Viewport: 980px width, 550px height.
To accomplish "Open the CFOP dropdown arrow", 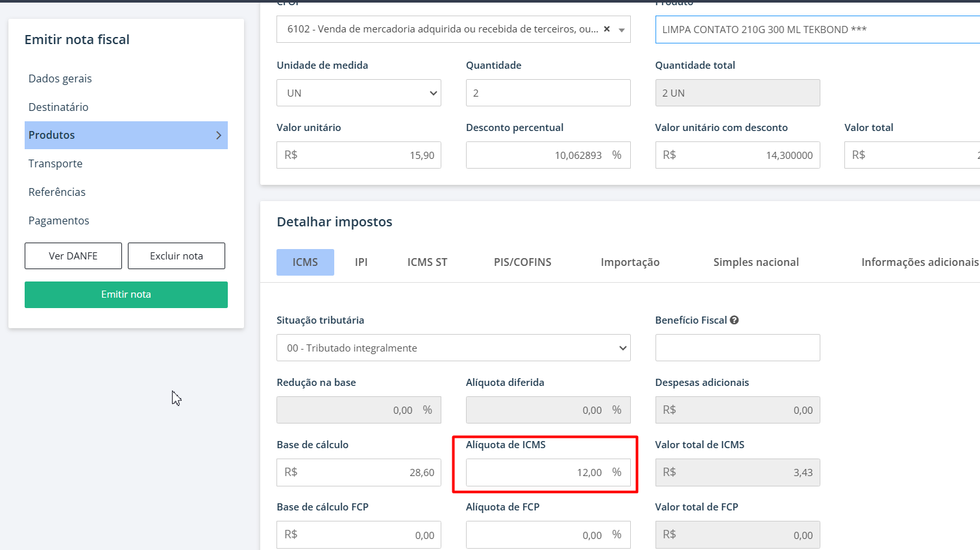I will [x=622, y=30].
